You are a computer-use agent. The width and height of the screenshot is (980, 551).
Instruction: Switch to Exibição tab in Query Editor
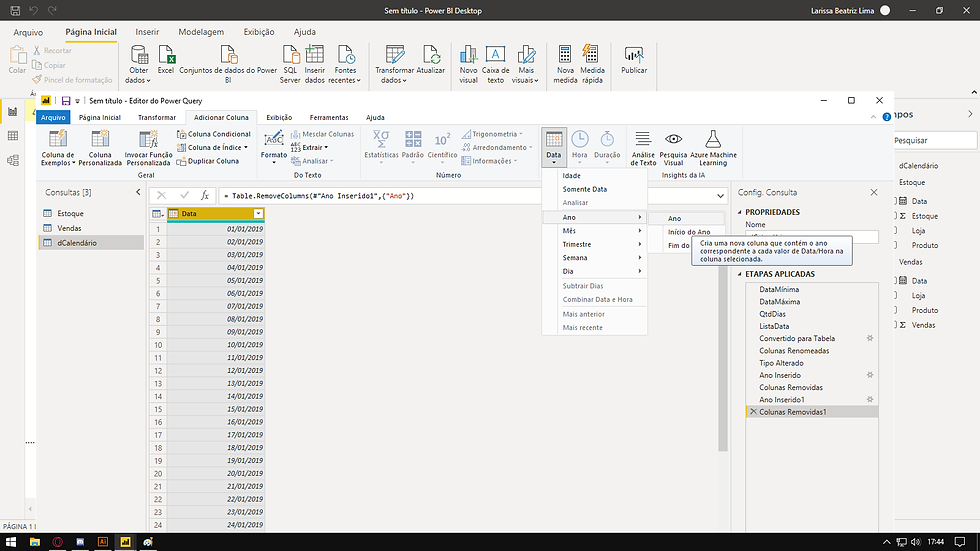(x=279, y=117)
